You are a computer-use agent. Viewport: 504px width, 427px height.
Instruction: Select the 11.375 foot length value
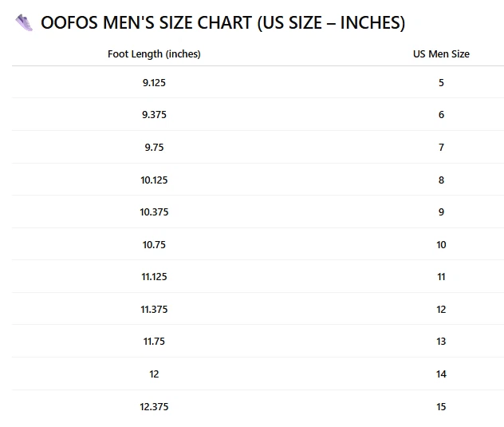tap(154, 310)
